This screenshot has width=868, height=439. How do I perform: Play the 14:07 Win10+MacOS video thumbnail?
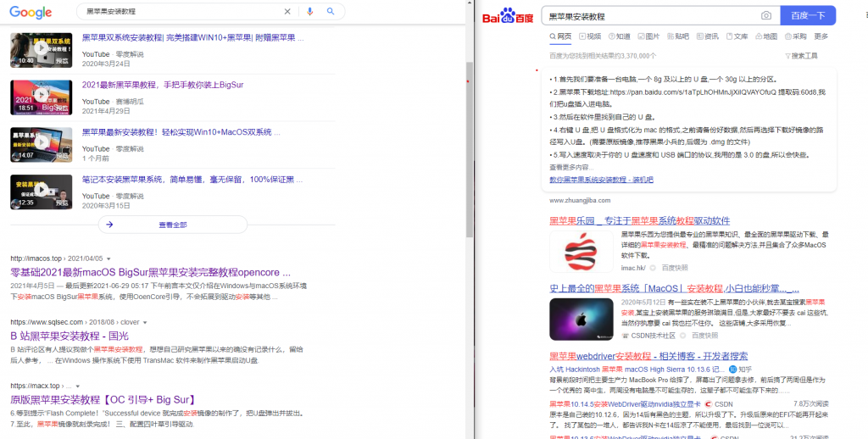coord(41,144)
